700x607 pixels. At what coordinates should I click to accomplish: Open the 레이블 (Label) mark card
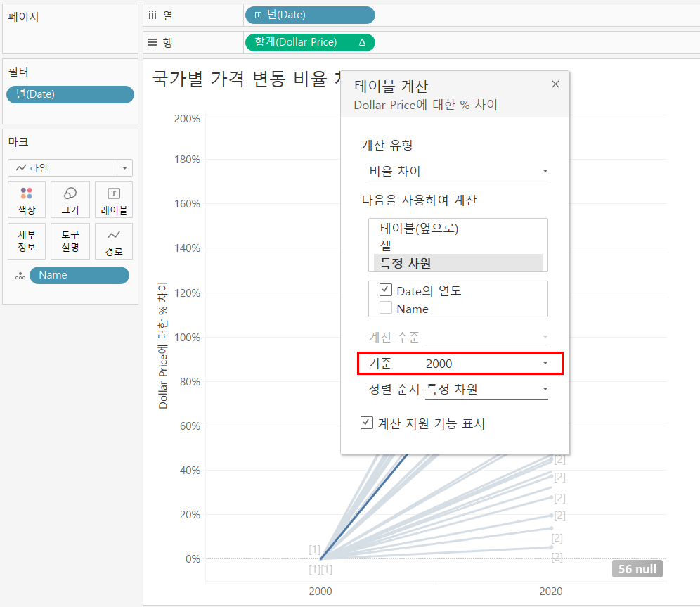click(114, 200)
